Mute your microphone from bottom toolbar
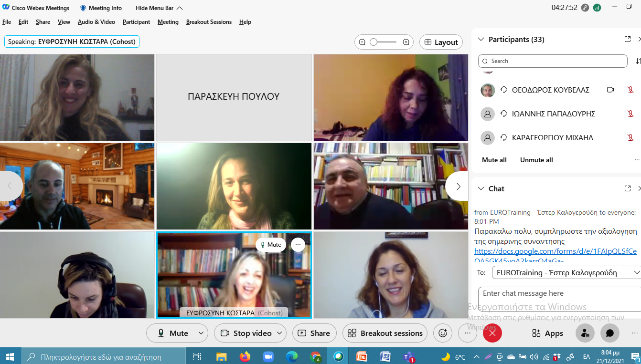This screenshot has height=364, width=641. tap(173, 333)
